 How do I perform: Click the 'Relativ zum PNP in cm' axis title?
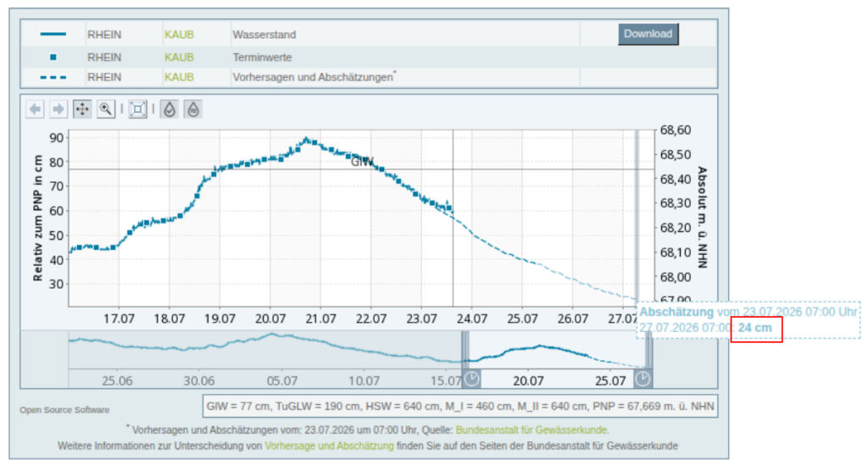[37, 218]
